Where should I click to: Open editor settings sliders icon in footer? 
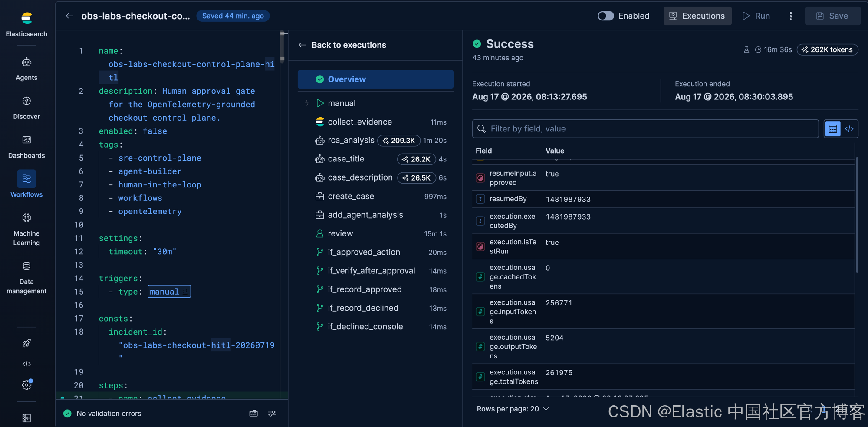(272, 414)
